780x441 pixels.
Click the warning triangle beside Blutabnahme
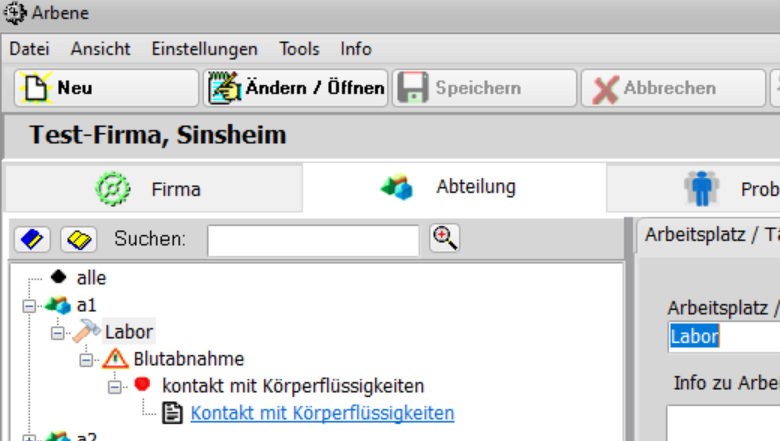(115, 358)
